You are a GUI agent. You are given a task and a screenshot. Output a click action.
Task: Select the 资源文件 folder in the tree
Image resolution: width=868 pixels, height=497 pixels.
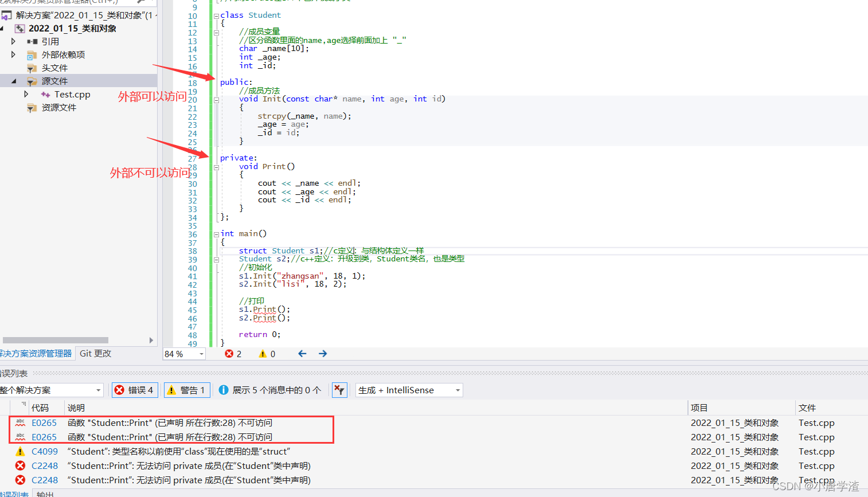(x=59, y=108)
